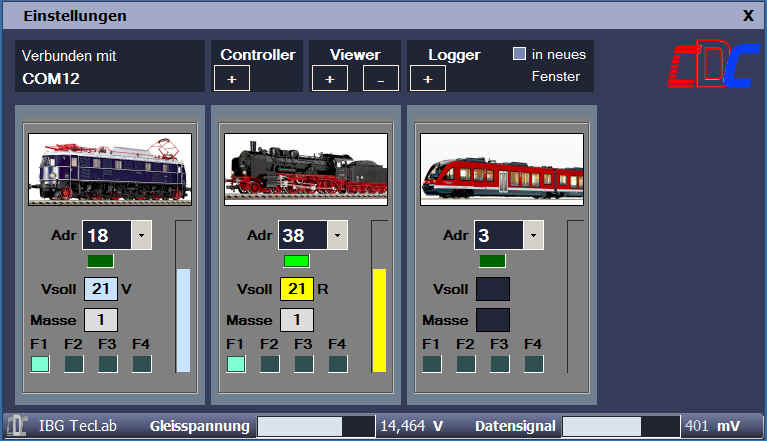
Task: Click the IBG TecLab status bar icon
Action: pos(16,425)
